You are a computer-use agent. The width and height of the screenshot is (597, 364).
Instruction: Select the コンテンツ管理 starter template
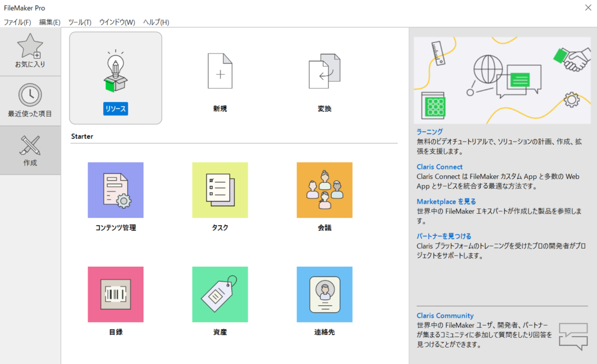[x=115, y=190]
